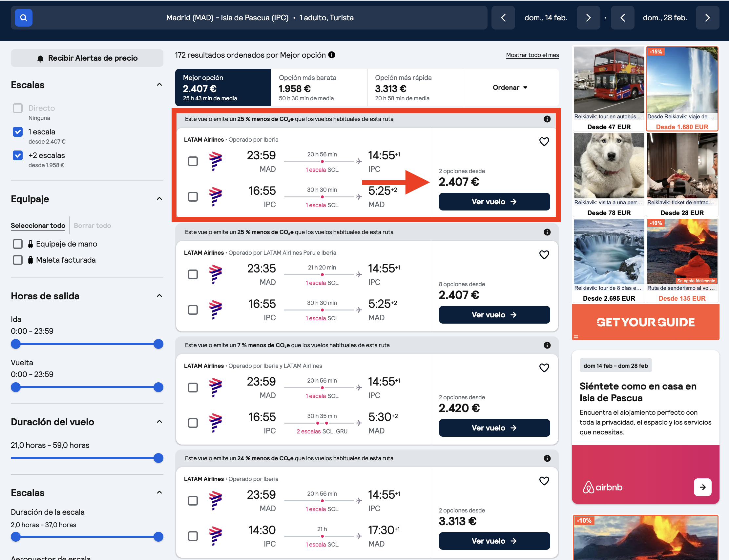Collapse the Duración del vuelo section
The width and height of the screenshot is (729, 560).
tap(159, 422)
